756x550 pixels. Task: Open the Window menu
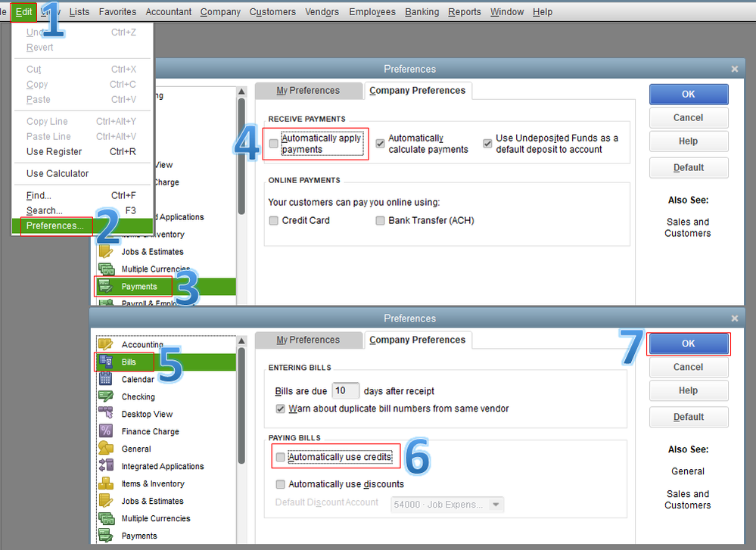(x=507, y=11)
